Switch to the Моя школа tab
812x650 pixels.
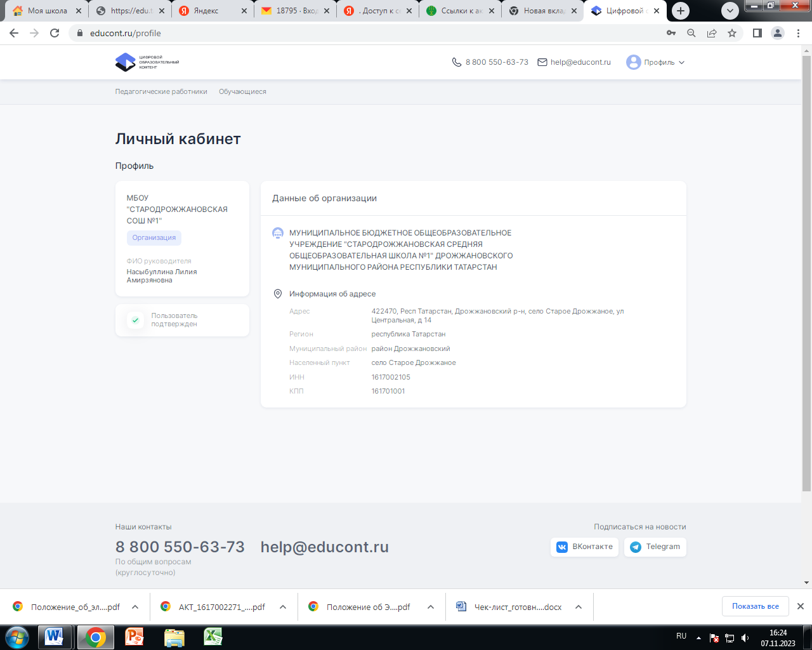tap(44, 11)
